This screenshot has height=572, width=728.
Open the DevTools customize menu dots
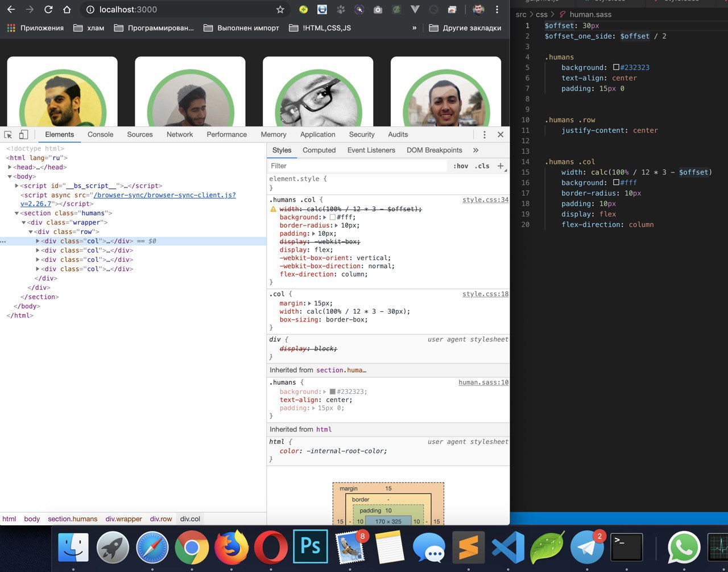point(485,135)
